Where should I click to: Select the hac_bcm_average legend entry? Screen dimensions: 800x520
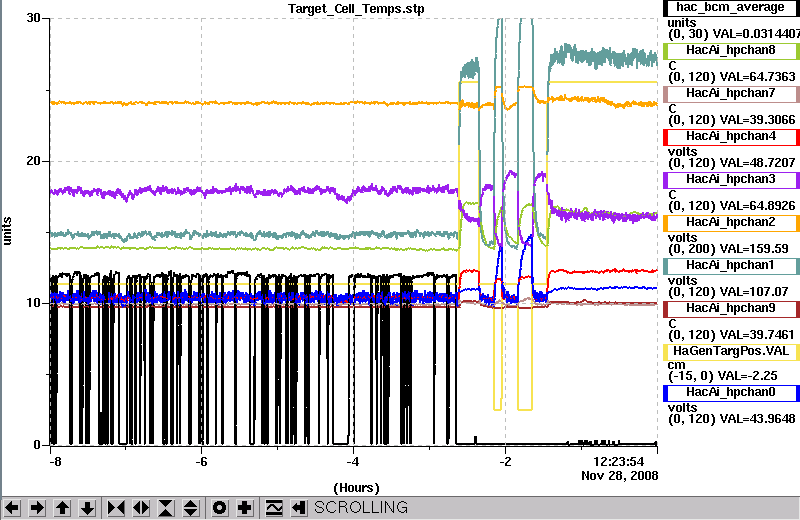pos(731,8)
